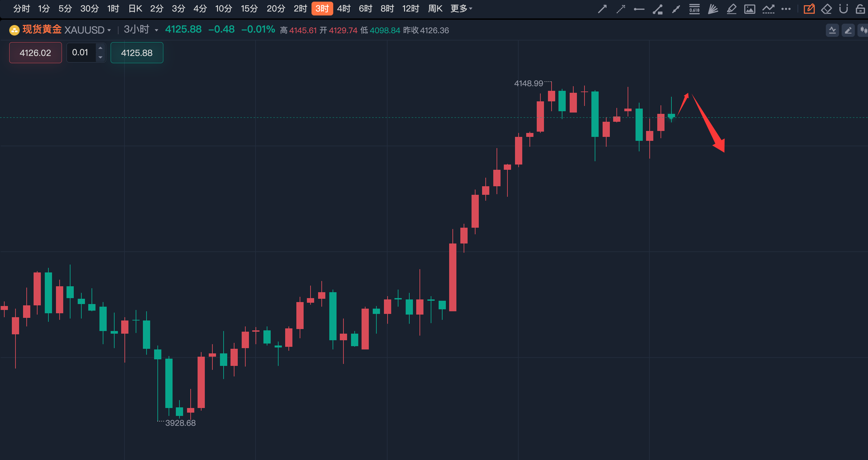868x460 pixels.
Task: Select the horizontal ray line tool
Action: 639,9
